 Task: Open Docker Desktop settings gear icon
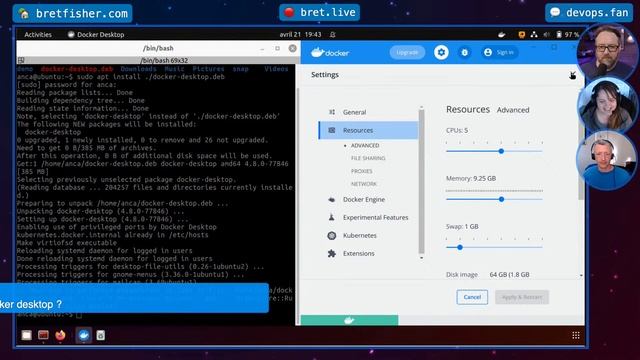[441, 52]
